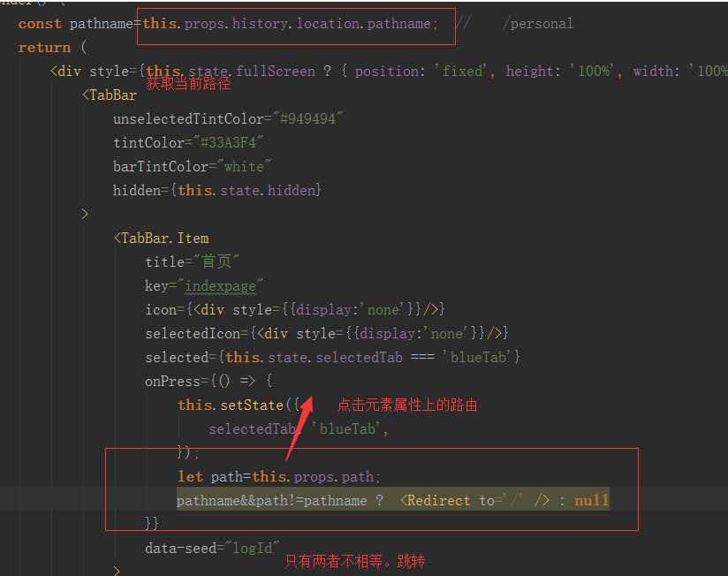
Task: Click the 'const' keyword before pathname
Action: [x=40, y=24]
